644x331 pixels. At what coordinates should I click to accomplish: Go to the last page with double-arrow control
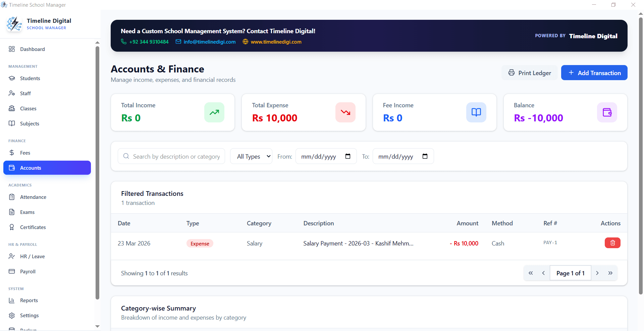click(610, 273)
